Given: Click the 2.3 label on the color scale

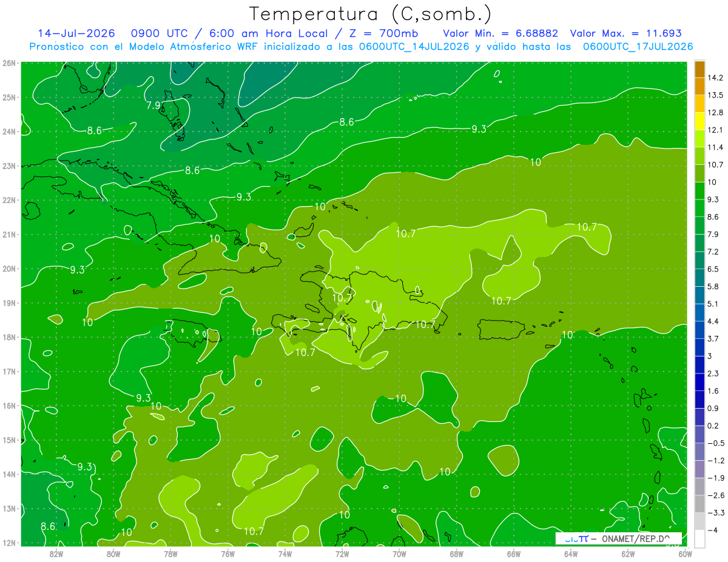Looking at the screenshot, I should [x=713, y=373].
